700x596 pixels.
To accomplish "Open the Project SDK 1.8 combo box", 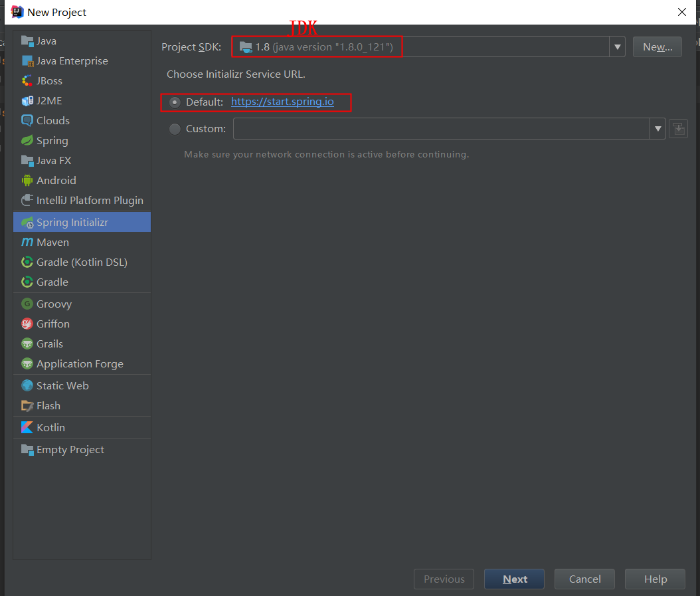I will click(428, 47).
